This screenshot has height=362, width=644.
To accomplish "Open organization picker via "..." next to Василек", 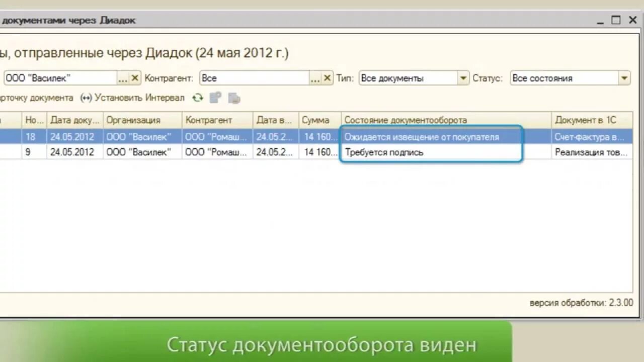I will click(x=123, y=78).
